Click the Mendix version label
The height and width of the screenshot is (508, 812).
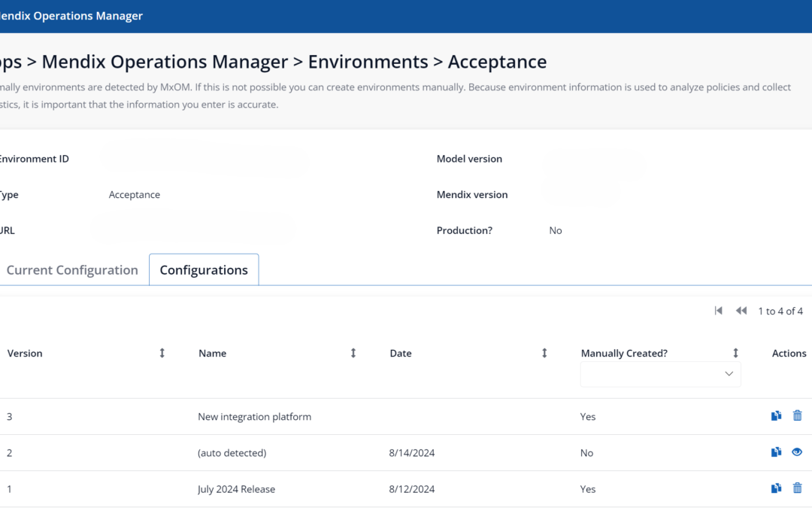point(471,195)
